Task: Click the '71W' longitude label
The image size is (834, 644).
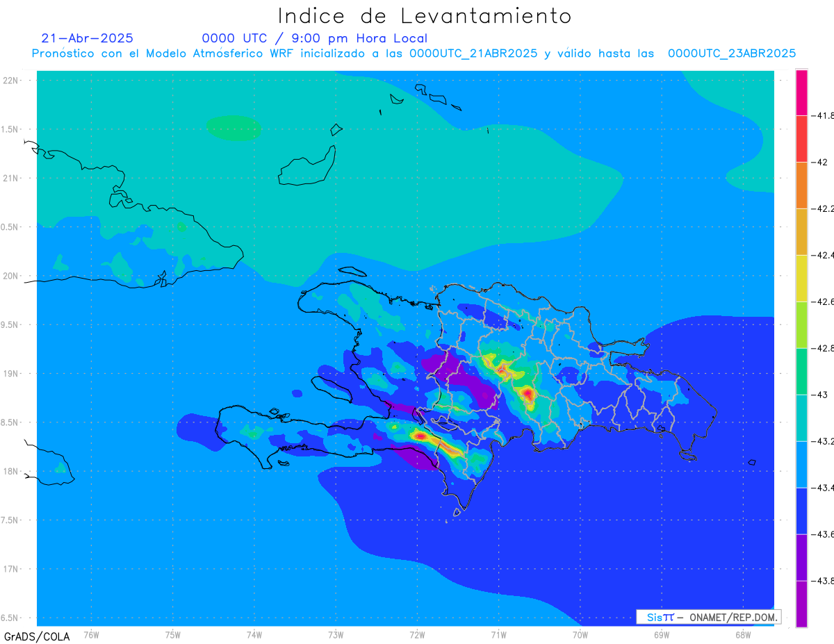Action: (498, 634)
